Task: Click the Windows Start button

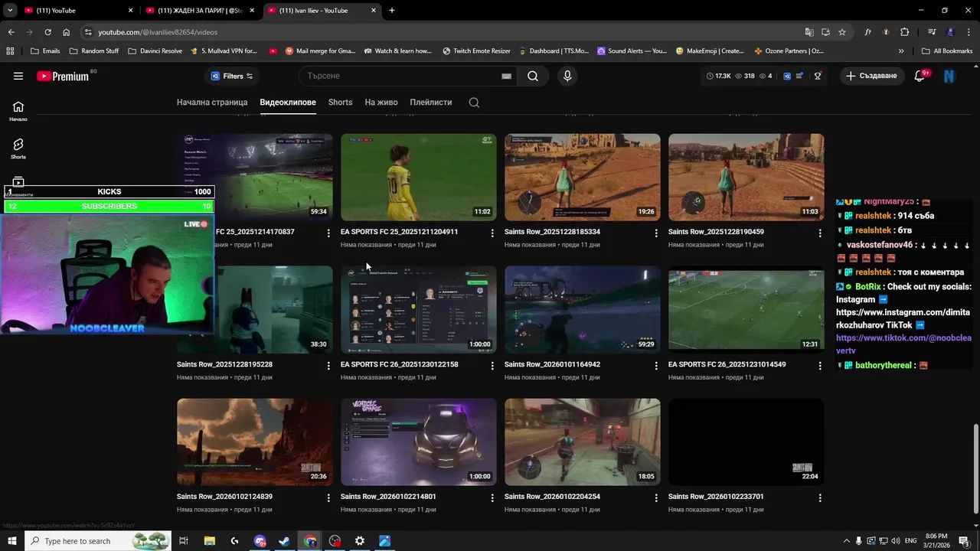Action: [11, 541]
